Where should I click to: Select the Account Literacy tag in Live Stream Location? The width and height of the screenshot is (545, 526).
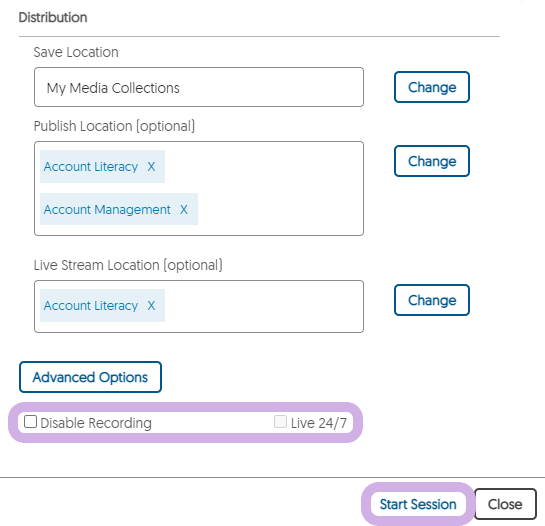pos(91,306)
